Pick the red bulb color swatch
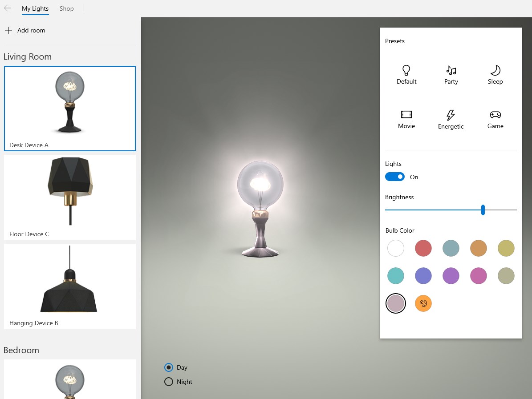This screenshot has width=532, height=399. click(423, 248)
